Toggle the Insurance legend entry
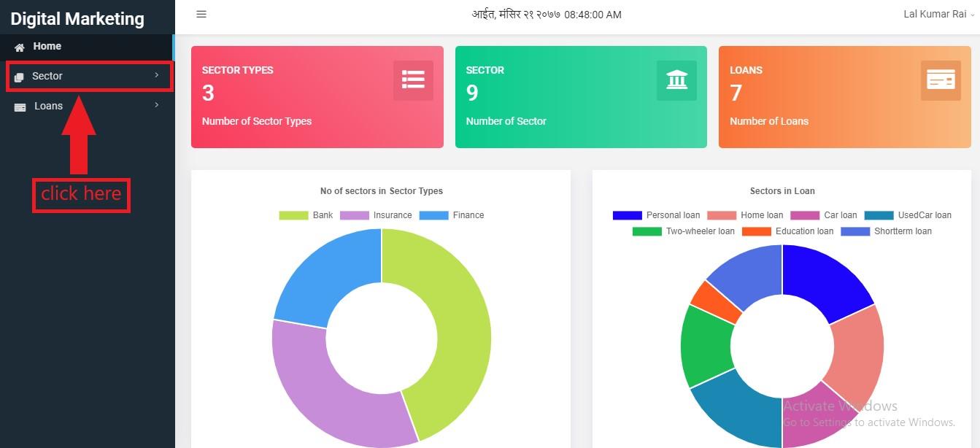Viewport: 980px width, 448px height. point(376,215)
